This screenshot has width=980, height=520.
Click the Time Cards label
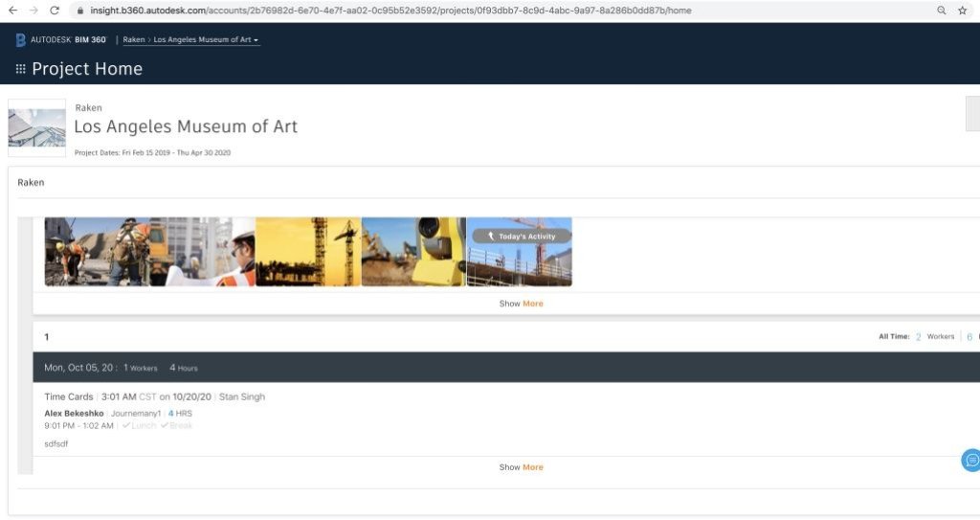(x=68, y=396)
